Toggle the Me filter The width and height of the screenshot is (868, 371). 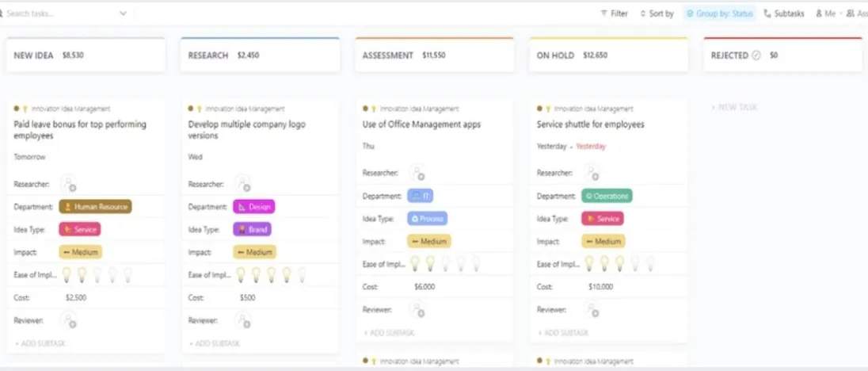(x=825, y=13)
